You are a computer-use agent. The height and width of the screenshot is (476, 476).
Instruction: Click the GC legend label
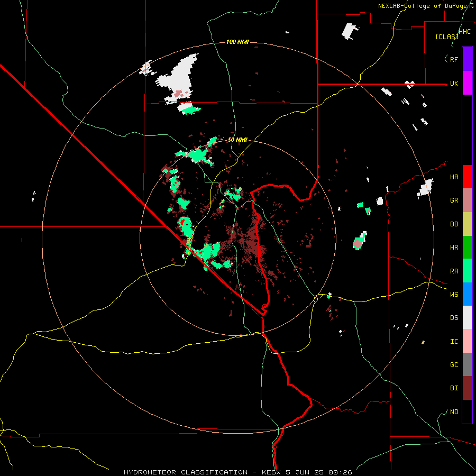pyautogui.click(x=454, y=365)
